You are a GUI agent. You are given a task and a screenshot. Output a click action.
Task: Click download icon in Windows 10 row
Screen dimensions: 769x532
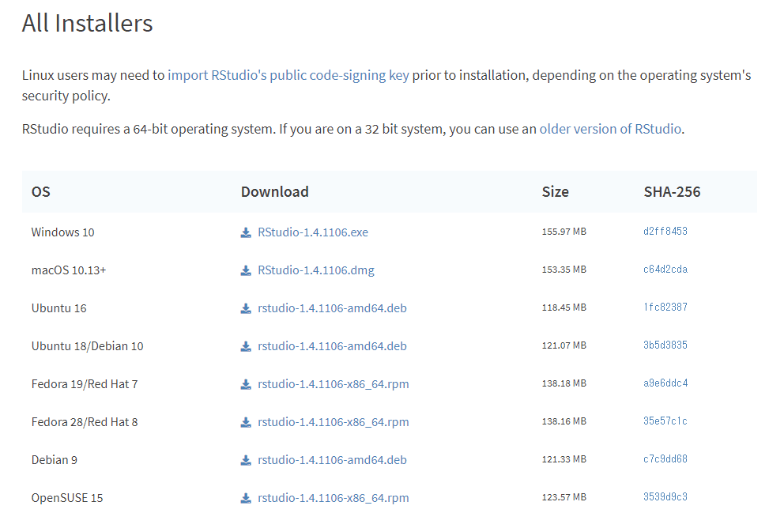click(x=246, y=232)
